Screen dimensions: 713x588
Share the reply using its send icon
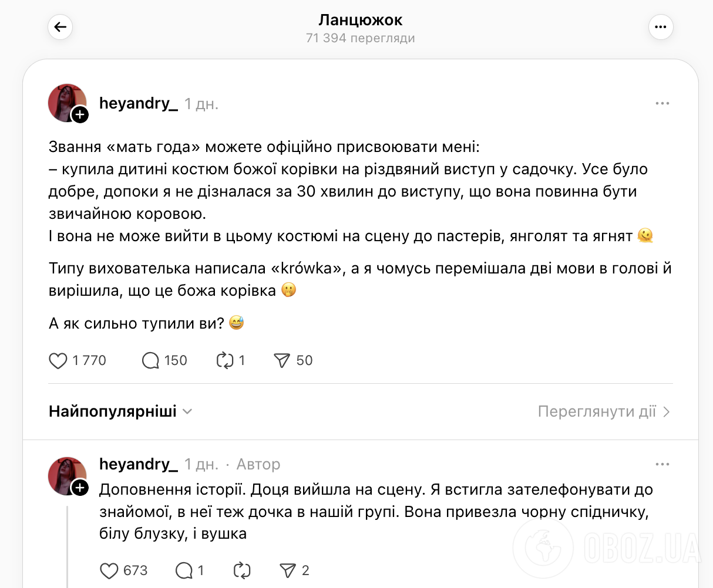click(287, 570)
